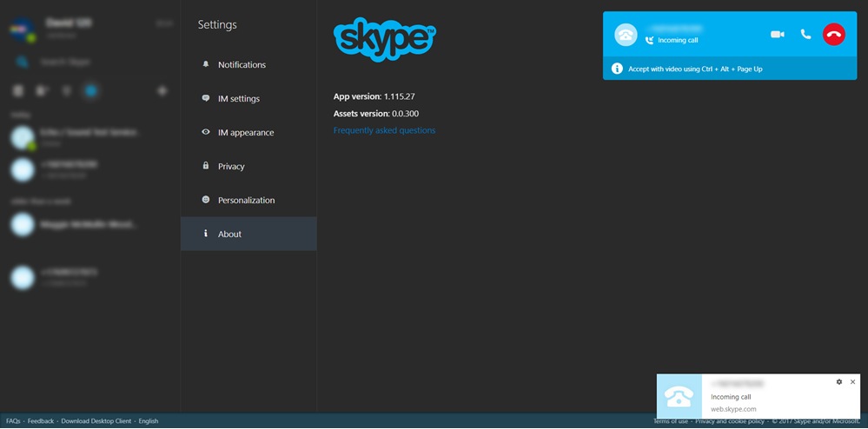Click the search magnifier icon in sidebar
Image resolution: width=868 pixels, height=429 pixels.
coord(22,62)
